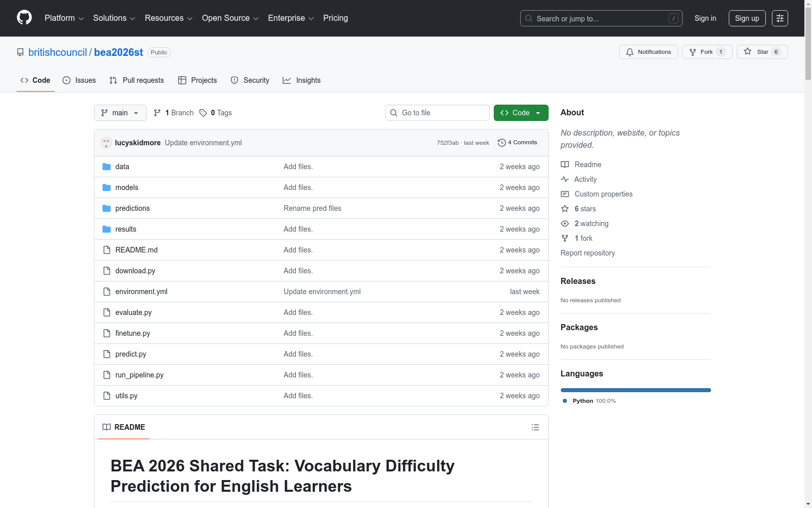
Task: Expand the Open Source menu
Action: coord(230,18)
